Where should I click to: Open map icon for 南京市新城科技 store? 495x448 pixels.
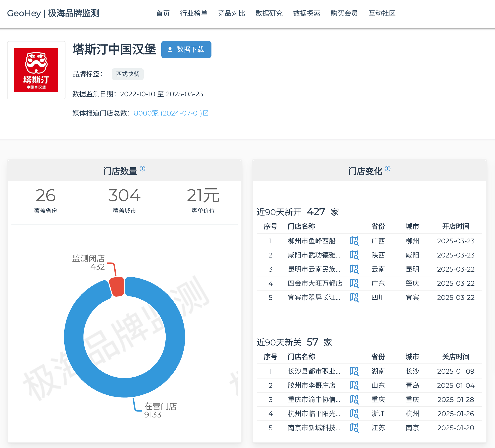click(x=354, y=428)
